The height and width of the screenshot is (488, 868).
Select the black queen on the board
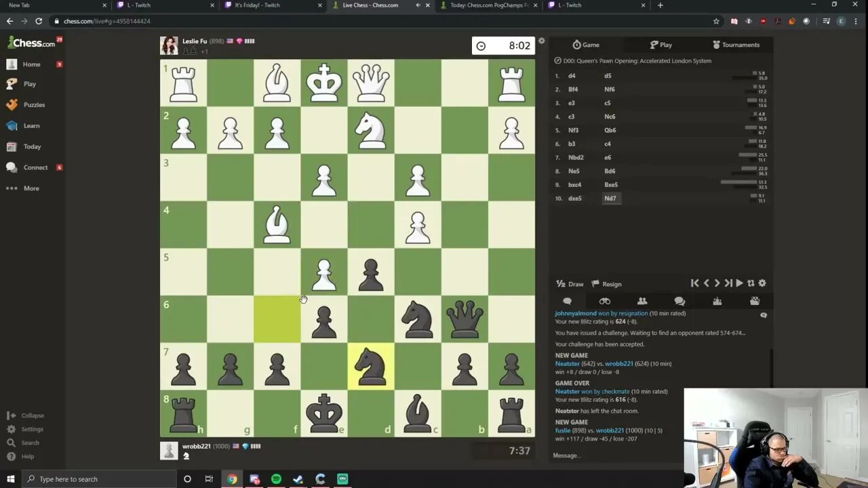pos(465,319)
